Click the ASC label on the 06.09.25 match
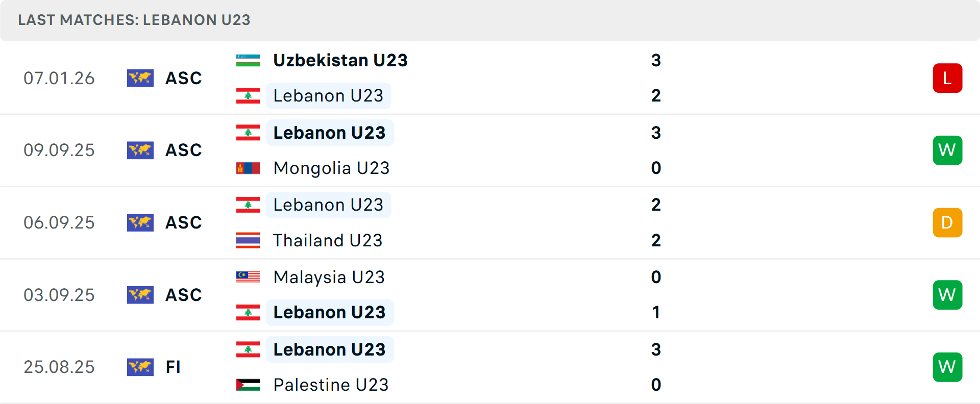The height and width of the screenshot is (404, 980). [184, 222]
